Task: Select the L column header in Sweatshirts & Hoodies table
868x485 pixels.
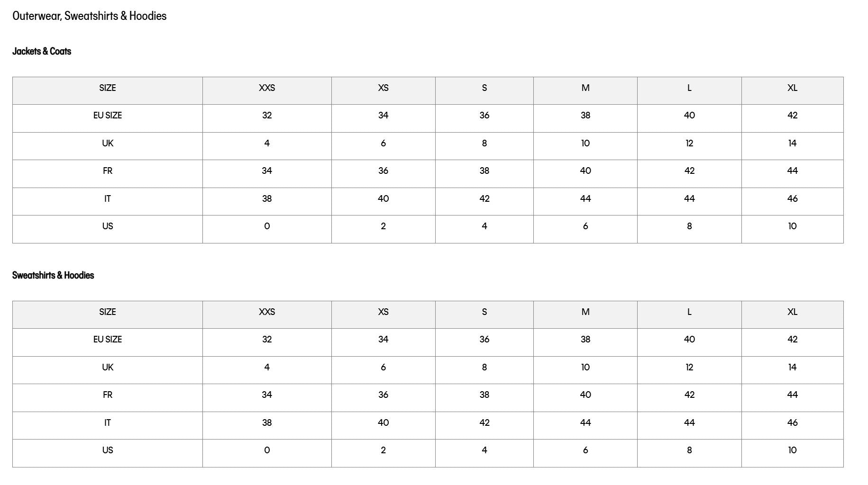Action: pyautogui.click(x=689, y=312)
